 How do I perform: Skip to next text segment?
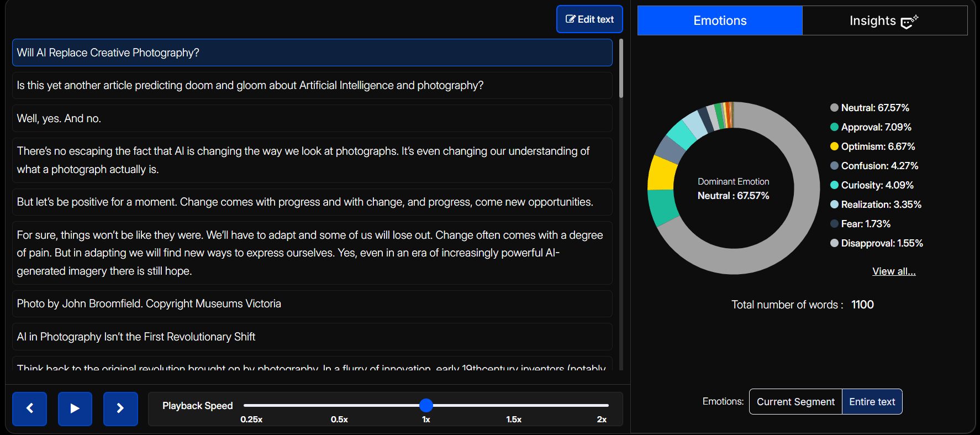120,408
